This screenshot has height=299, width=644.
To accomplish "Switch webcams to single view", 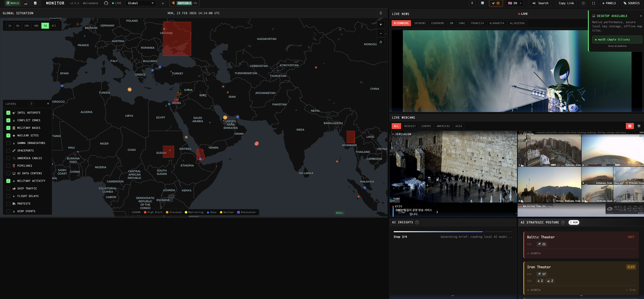I will click(639, 126).
